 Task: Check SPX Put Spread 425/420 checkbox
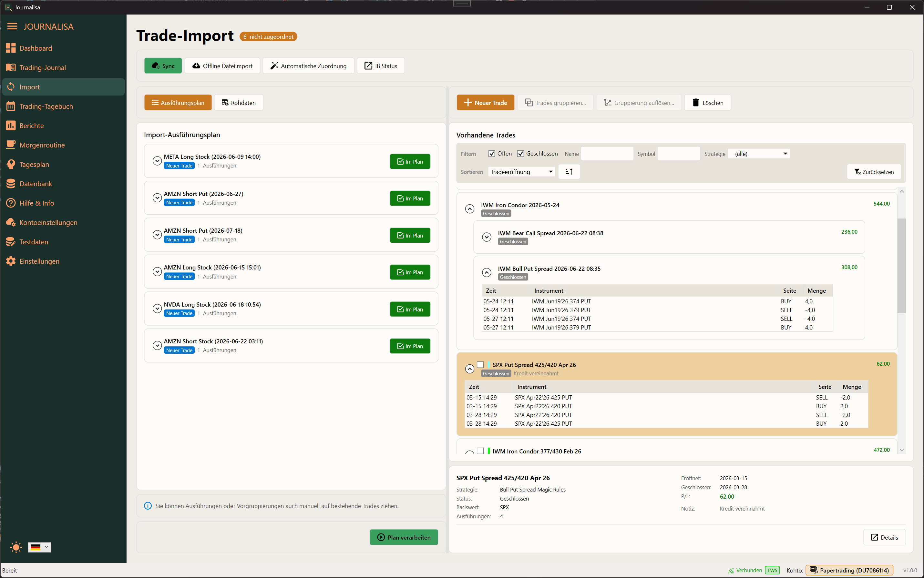480,365
